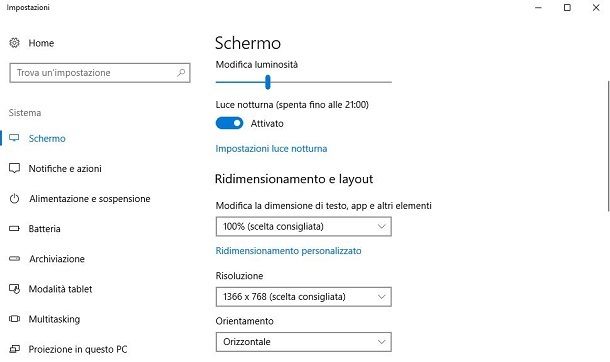
Task: Click the brightness slider handle
Action: click(268, 82)
